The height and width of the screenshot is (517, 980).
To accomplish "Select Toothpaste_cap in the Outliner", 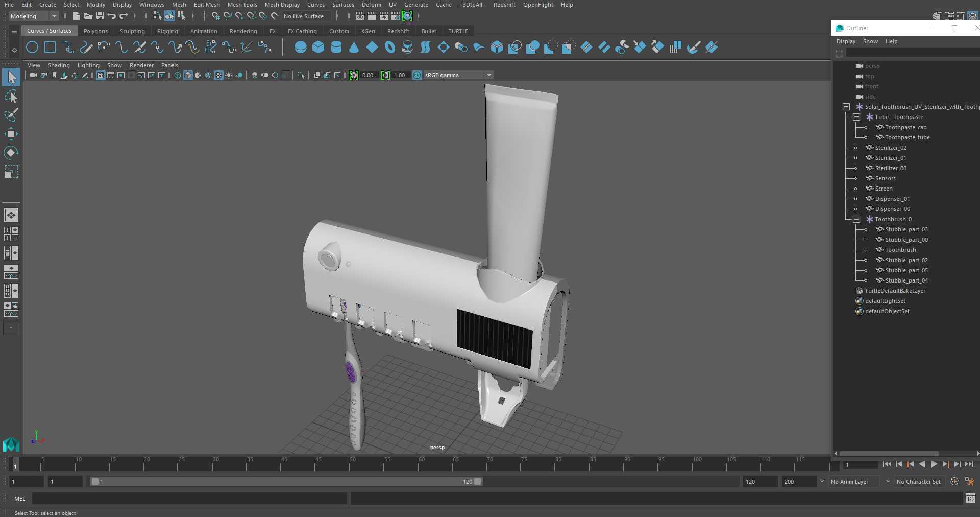I will pos(905,127).
